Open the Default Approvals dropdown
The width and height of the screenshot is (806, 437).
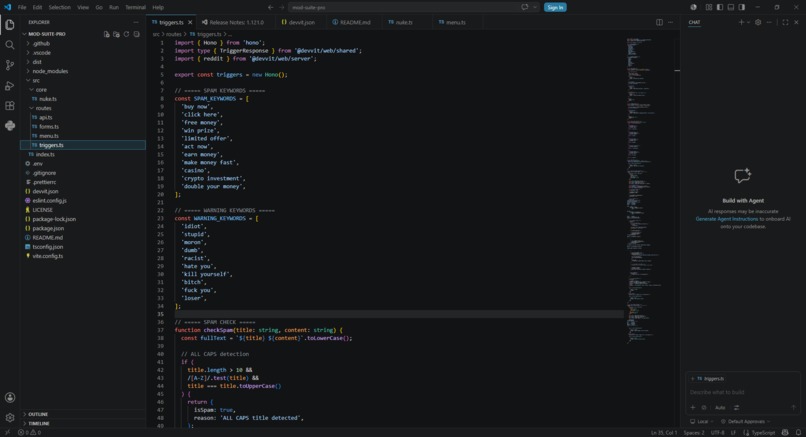746,422
